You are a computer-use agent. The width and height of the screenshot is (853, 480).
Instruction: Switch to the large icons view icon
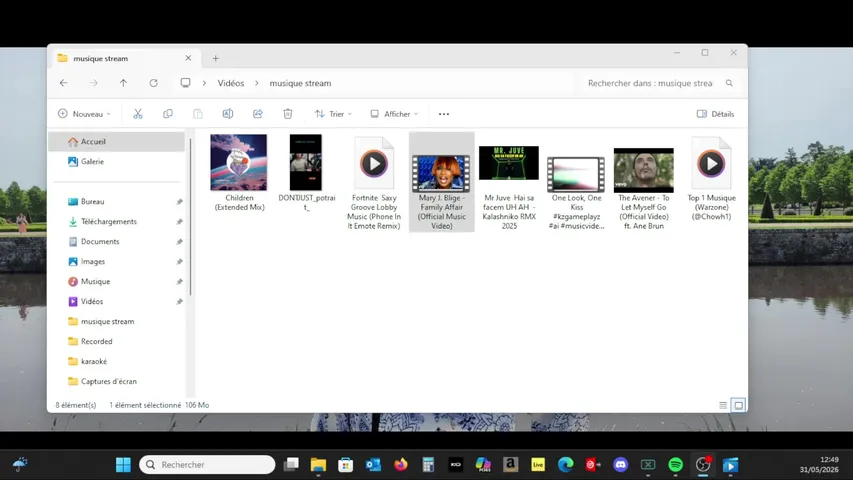[738, 405]
